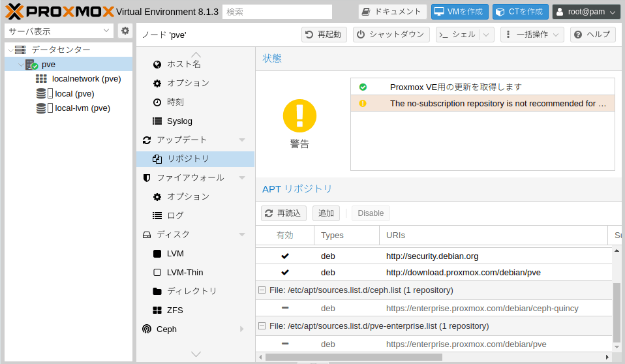Click the LVM square icon
The image size is (625, 364).
tap(157, 254)
